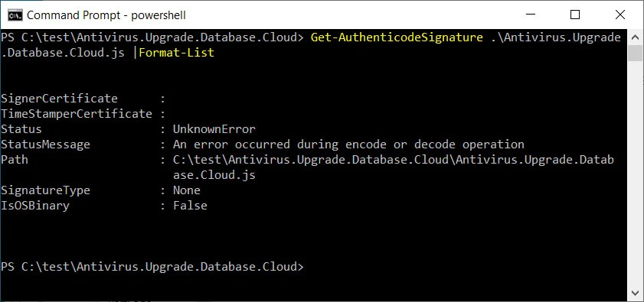The height and width of the screenshot is (302, 644).
Task: Click the TimeStamperCertificate label
Action: coord(77,114)
